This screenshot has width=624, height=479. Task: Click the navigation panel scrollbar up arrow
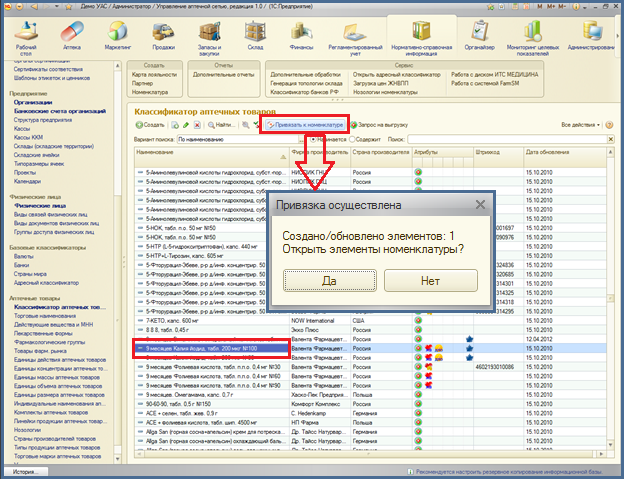(117, 66)
